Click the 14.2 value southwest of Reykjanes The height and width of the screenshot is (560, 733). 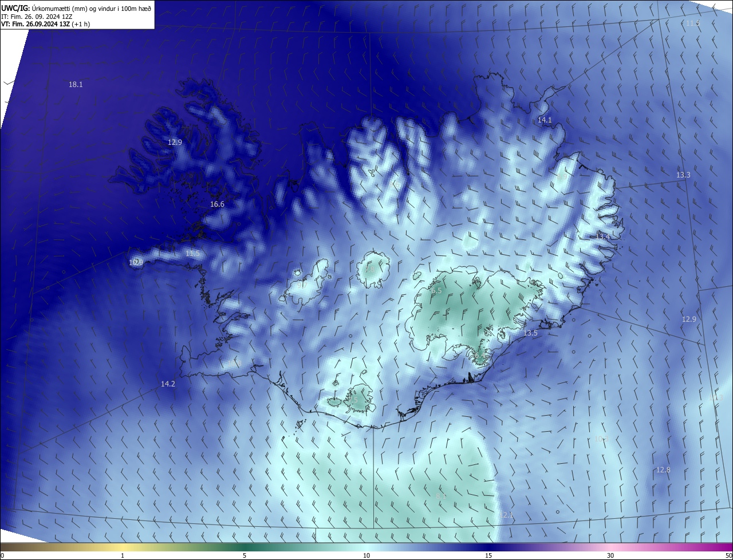[168, 385]
